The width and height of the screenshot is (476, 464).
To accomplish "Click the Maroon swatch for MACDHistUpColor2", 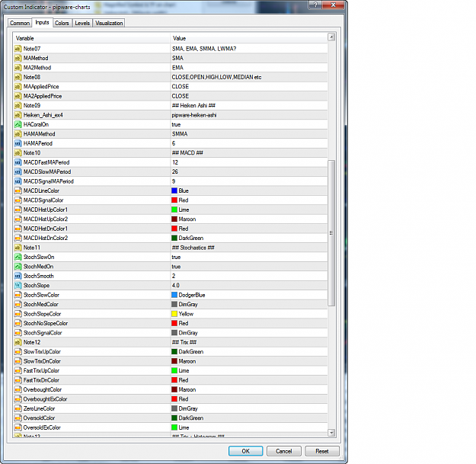I will coord(174,219).
